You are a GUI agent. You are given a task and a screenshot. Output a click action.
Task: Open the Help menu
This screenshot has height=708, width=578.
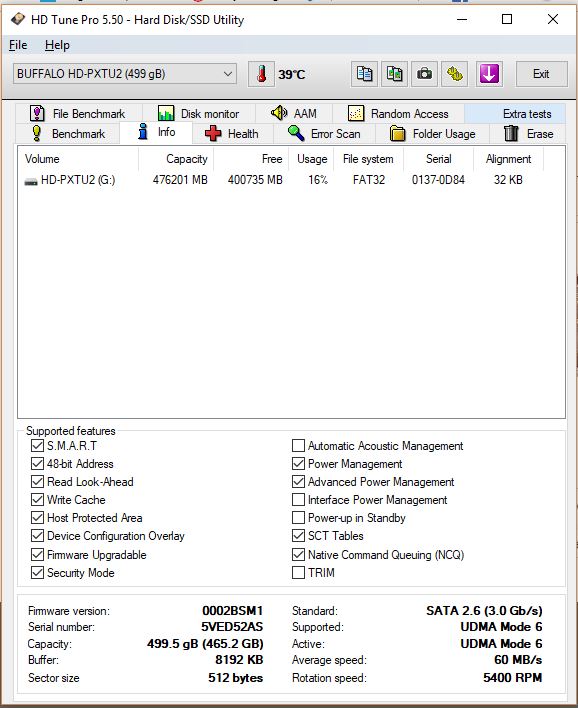click(57, 45)
